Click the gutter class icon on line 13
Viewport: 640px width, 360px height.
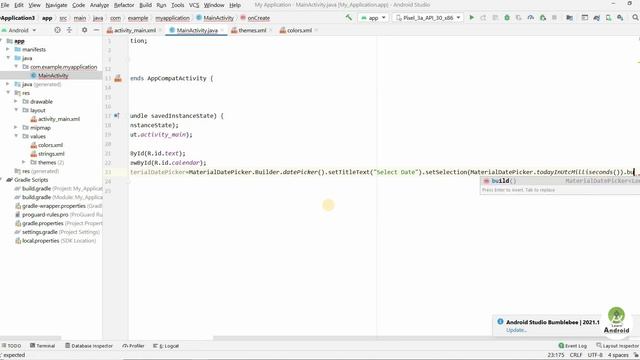[x=118, y=78]
